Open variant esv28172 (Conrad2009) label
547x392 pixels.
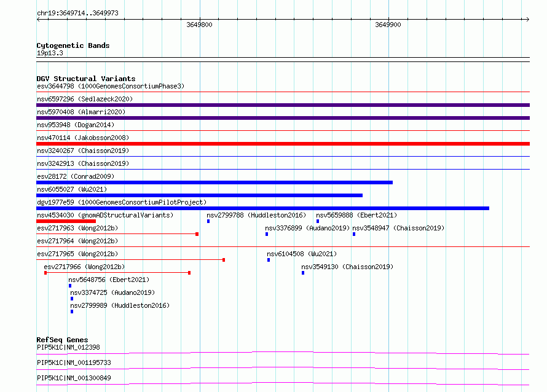pos(76,176)
